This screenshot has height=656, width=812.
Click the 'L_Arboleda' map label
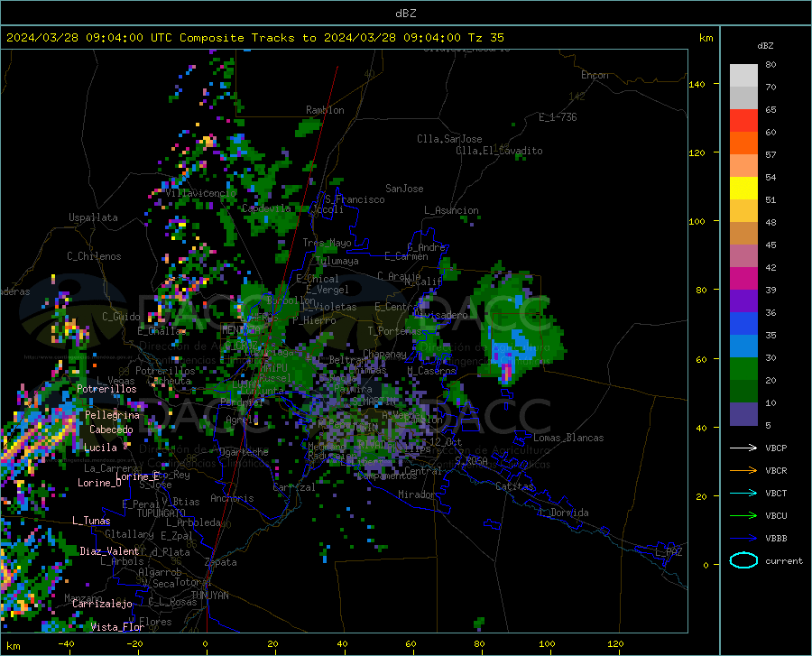point(194,522)
